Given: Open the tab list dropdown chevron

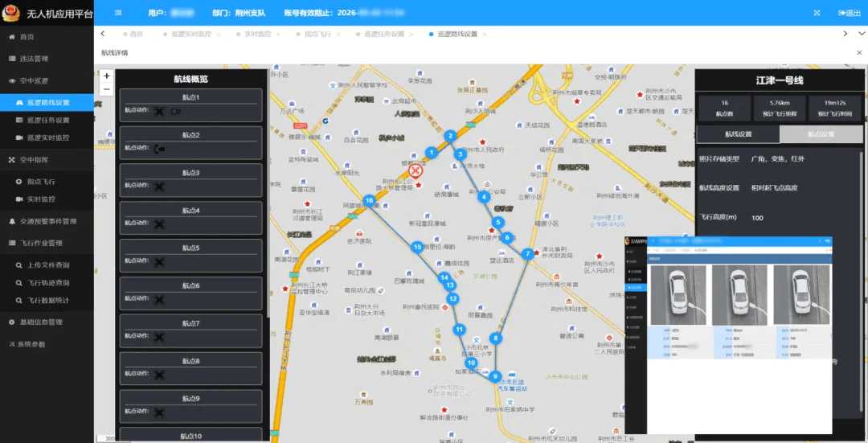Looking at the screenshot, I should [x=861, y=34].
